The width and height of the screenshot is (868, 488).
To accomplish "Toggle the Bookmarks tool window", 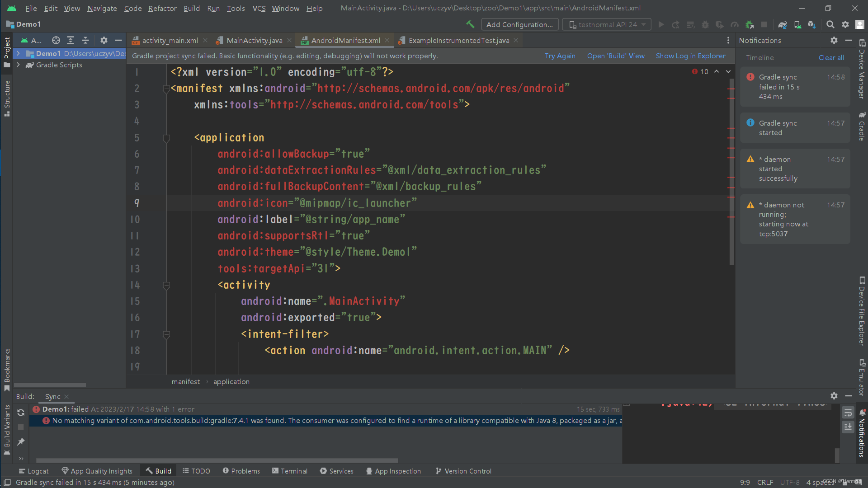I will pyautogui.click(x=7, y=370).
